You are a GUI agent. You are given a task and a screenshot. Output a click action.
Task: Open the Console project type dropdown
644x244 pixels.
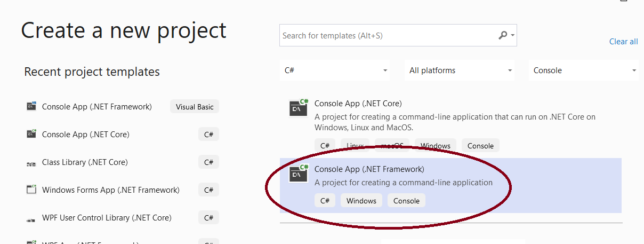584,70
